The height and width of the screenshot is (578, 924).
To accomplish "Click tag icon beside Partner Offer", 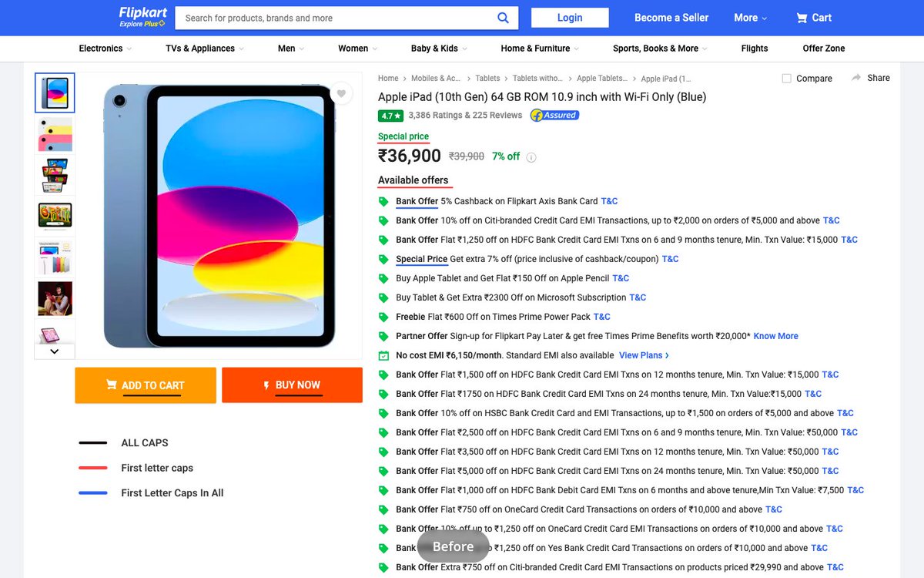I will pyautogui.click(x=383, y=336).
